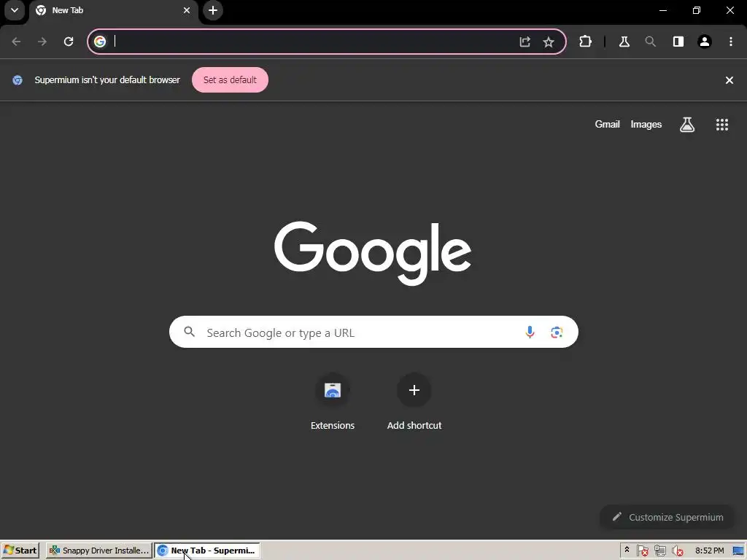Open the Extensions shortcut tile
The height and width of the screenshot is (560, 747).
(x=333, y=402)
